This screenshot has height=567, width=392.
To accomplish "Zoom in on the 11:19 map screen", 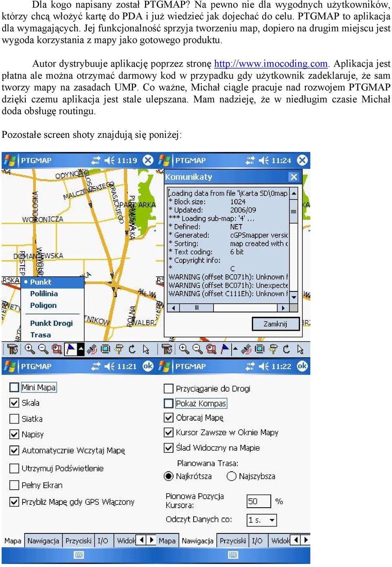I will coord(29,349).
